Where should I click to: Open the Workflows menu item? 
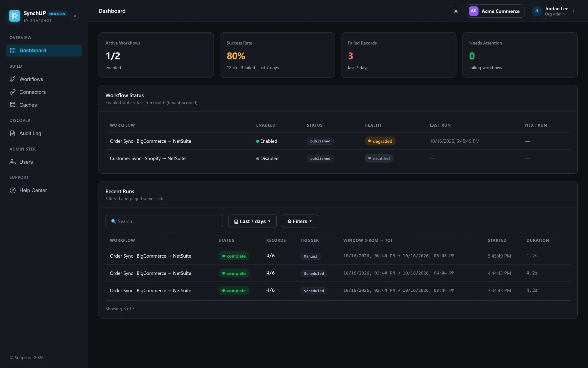pyautogui.click(x=44, y=79)
